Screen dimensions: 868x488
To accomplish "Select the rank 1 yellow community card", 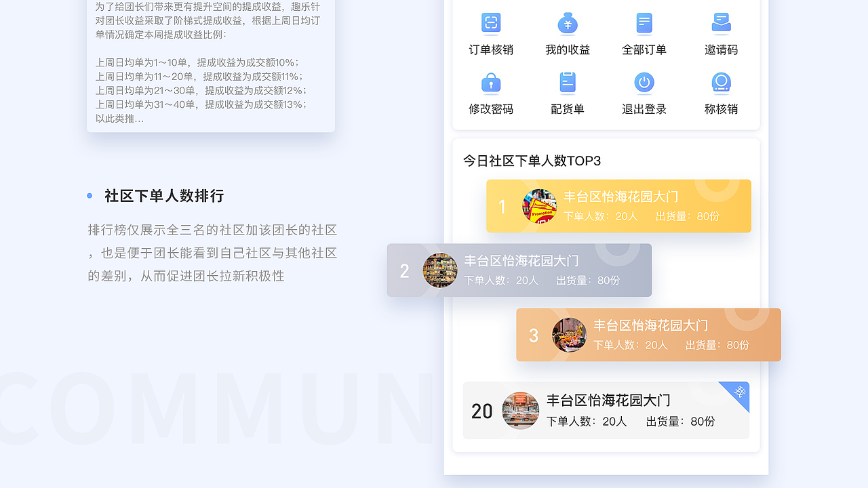I will (x=618, y=206).
